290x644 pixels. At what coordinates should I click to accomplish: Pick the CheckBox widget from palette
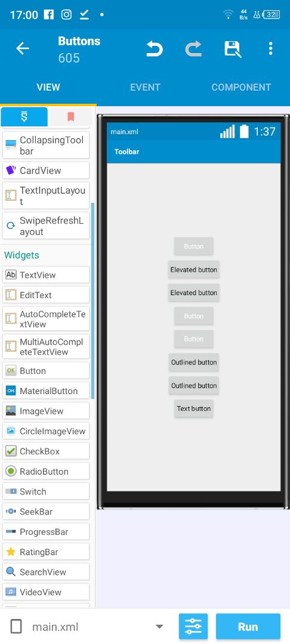46,451
